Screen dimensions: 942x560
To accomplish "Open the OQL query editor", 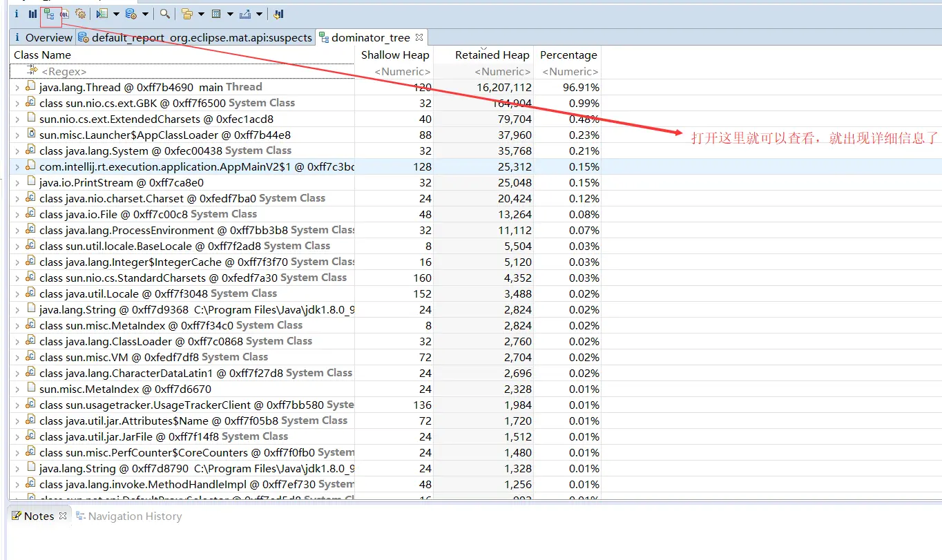I will (64, 14).
